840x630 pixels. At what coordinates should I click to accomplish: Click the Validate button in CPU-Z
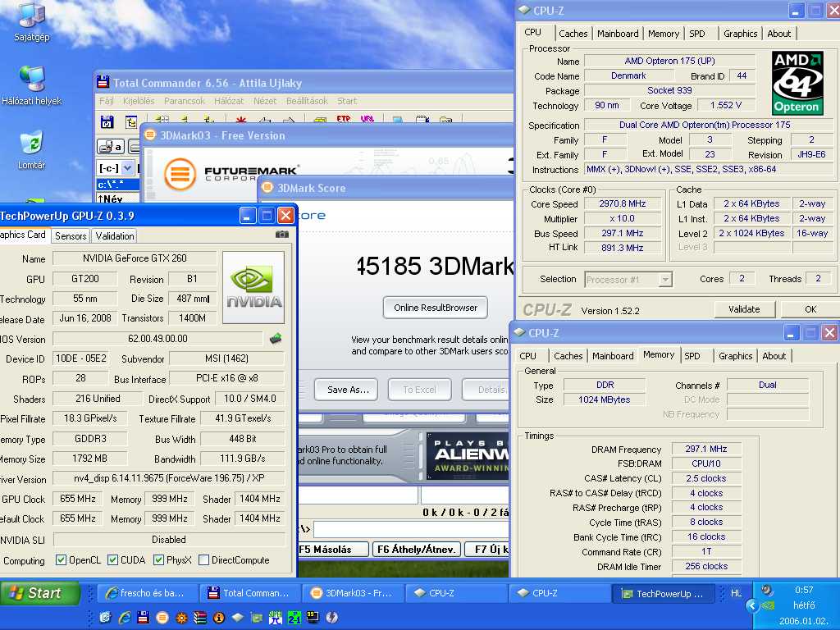(x=745, y=309)
